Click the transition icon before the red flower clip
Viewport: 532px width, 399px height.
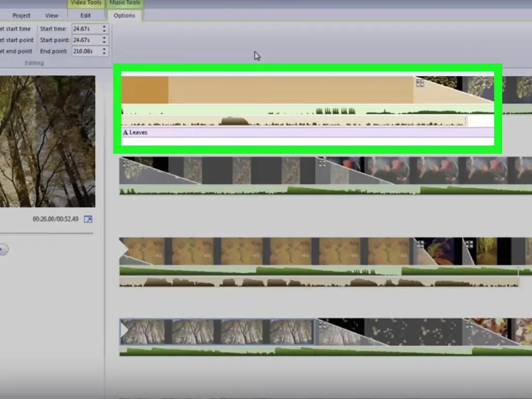(x=322, y=164)
